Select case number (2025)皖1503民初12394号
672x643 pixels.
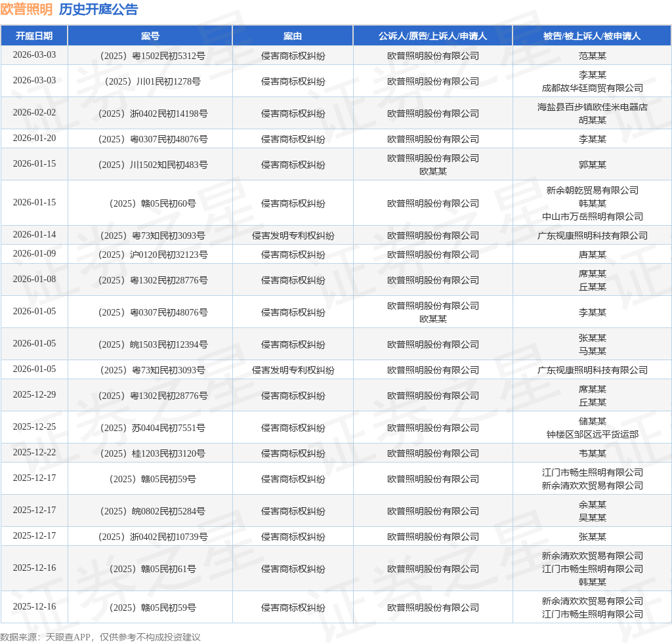pos(153,345)
